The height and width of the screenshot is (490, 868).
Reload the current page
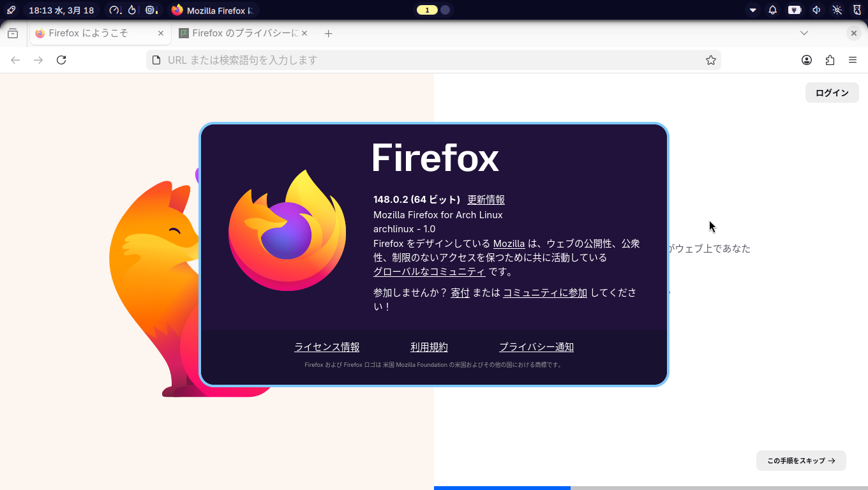click(61, 60)
